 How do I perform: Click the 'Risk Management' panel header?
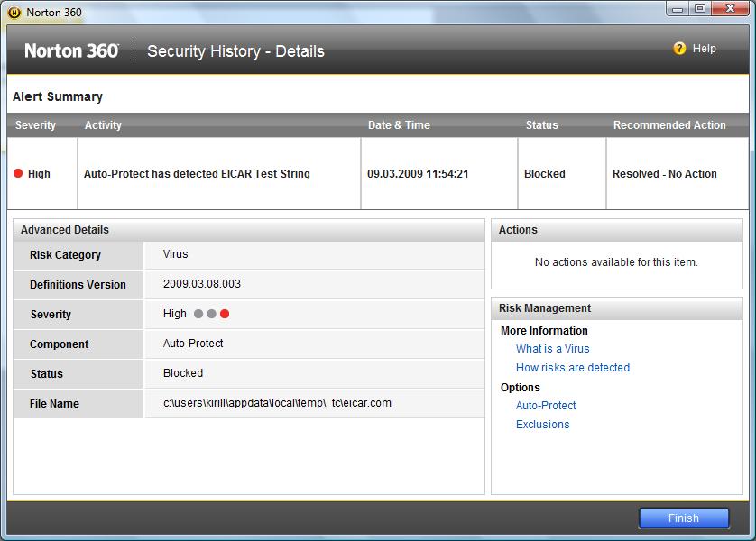617,308
